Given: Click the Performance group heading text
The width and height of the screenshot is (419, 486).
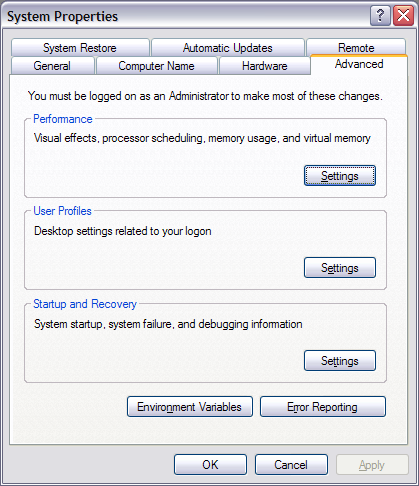Looking at the screenshot, I should pyautogui.click(x=63, y=119).
